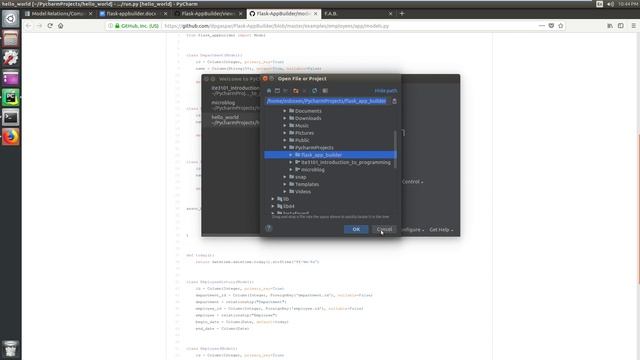Collapse the PycharmProjects folder
Image resolution: width=640 pixels, height=360 pixels.
tap(285, 148)
